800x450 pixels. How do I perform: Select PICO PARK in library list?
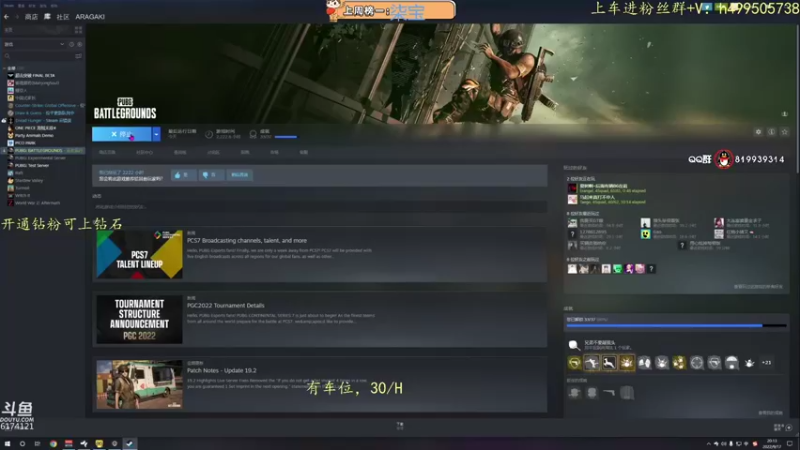click(21, 143)
